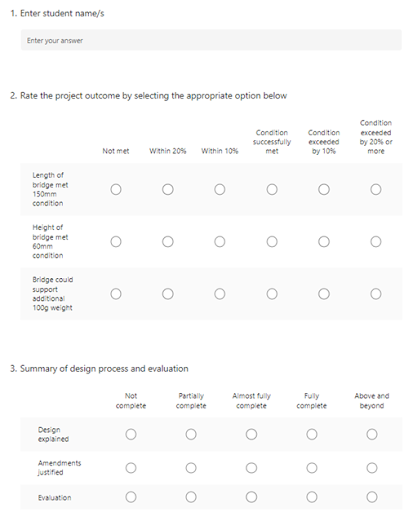The width and height of the screenshot is (413, 512).
Task: Select Above and beyond for Amendments justified
Action: tap(372, 468)
